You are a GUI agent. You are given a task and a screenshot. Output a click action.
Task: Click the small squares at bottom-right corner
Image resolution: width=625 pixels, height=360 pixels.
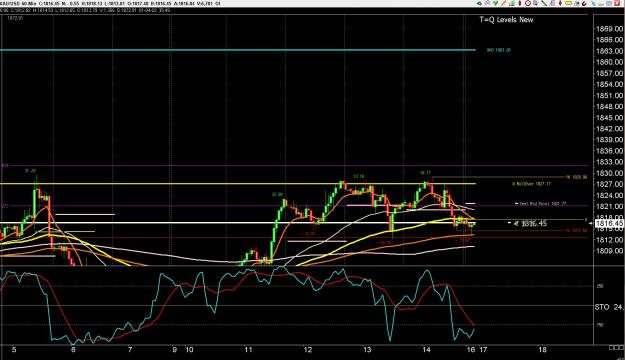pos(616,348)
